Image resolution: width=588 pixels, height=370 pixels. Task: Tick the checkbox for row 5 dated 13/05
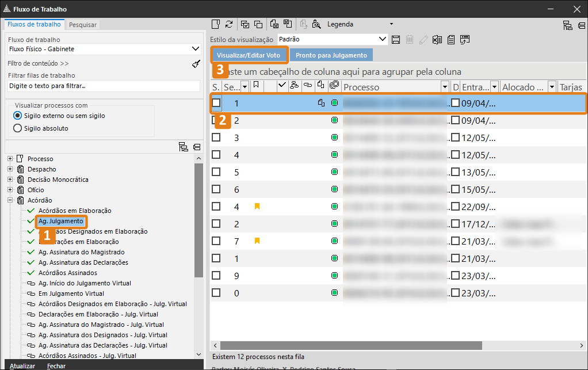click(216, 172)
